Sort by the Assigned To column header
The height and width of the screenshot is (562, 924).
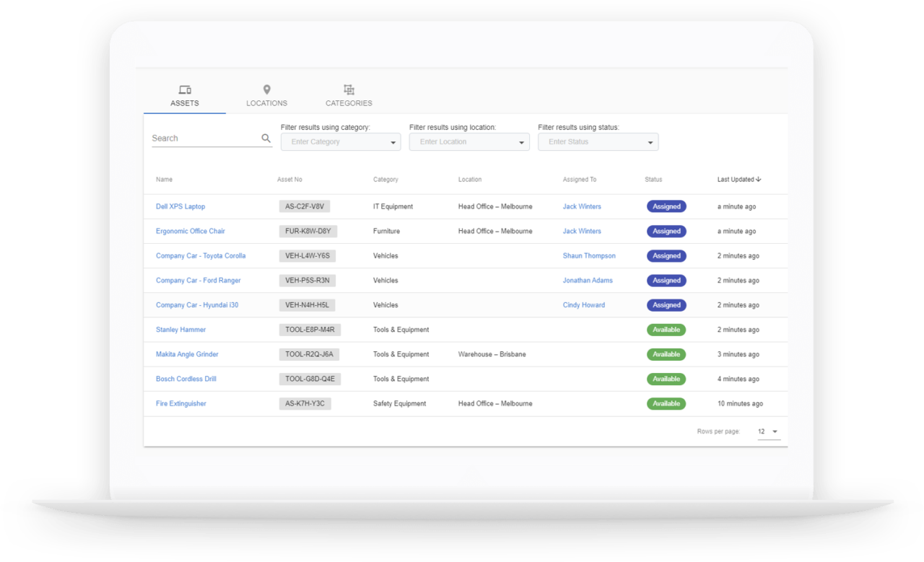(580, 180)
